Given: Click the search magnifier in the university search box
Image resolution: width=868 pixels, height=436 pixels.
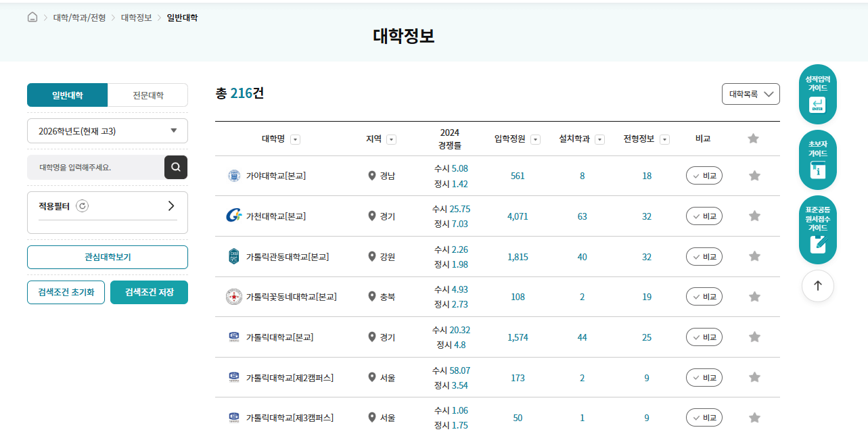Looking at the screenshot, I should click(176, 167).
